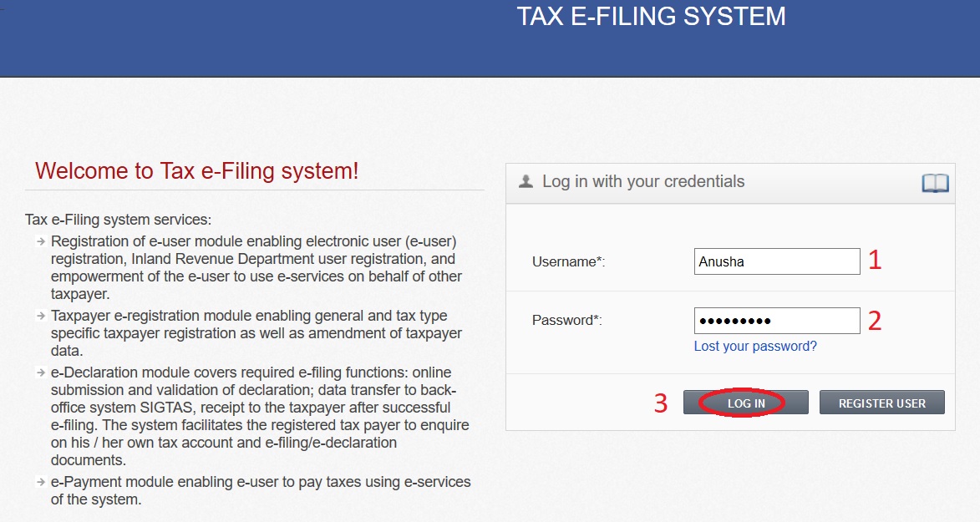Click the TAX E-FILING SYSTEM header title
Screen dimensions: 980x522
pyautogui.click(x=651, y=17)
